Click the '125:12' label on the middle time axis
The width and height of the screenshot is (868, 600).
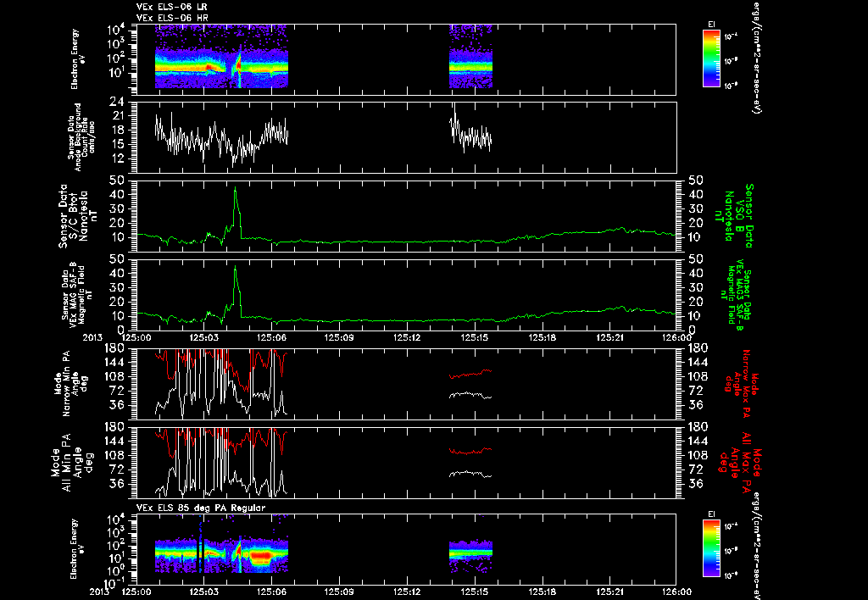coord(407,336)
